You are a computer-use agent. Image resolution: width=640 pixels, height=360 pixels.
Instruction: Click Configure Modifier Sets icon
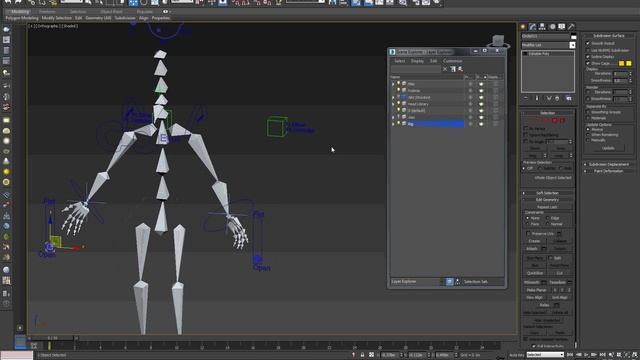(x=569, y=98)
